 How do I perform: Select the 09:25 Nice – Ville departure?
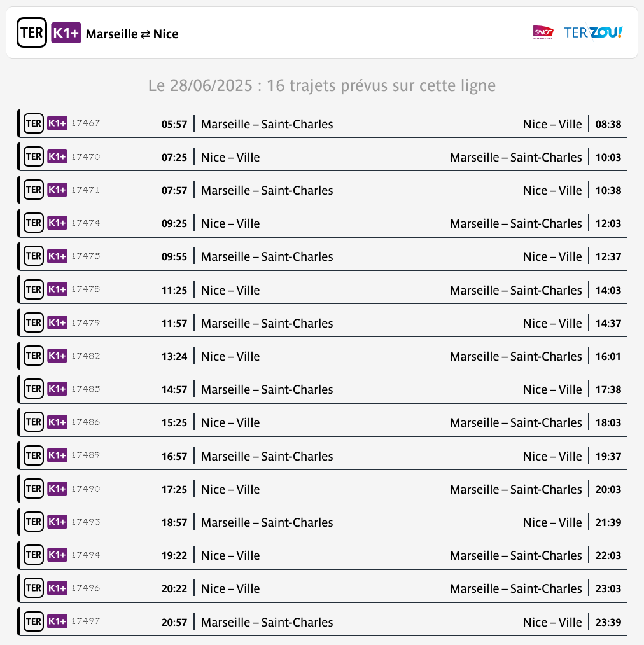[x=322, y=223]
